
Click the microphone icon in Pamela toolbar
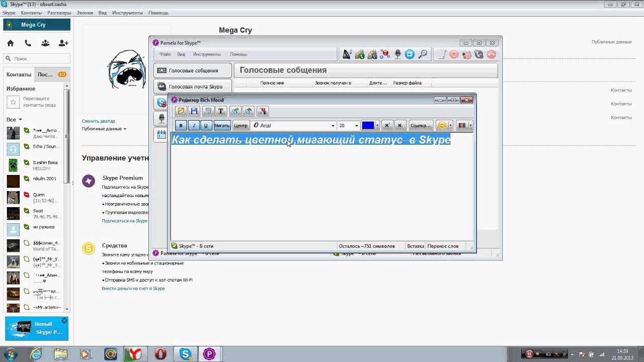pyautogui.click(x=397, y=54)
